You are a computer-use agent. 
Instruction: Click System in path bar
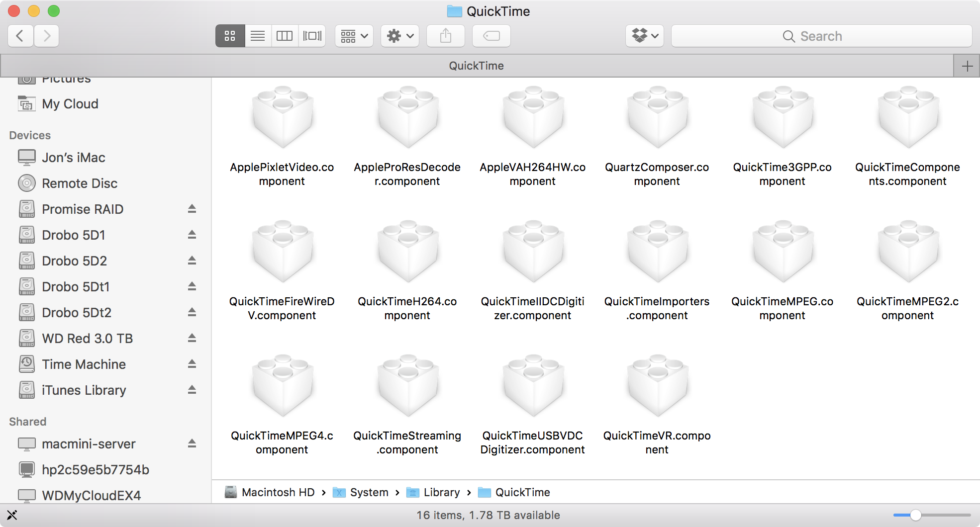pyautogui.click(x=361, y=492)
